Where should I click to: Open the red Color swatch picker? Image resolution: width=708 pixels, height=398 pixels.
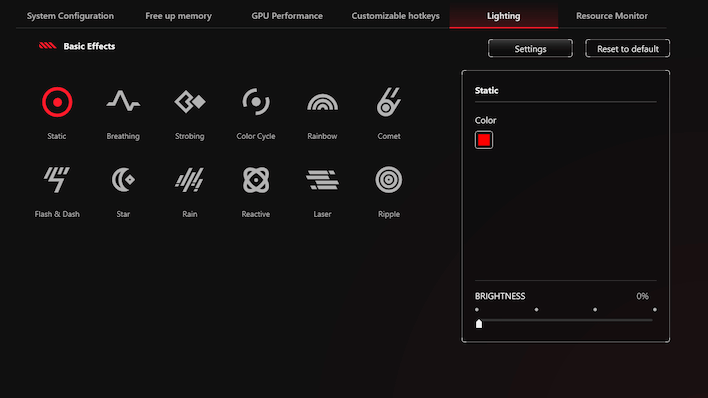[x=484, y=140]
